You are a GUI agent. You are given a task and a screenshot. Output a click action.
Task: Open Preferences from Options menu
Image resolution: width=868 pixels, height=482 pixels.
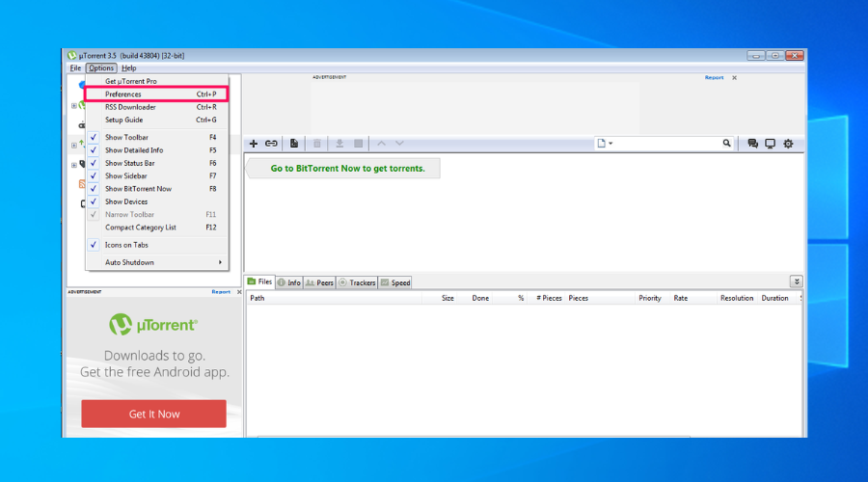[x=156, y=94]
